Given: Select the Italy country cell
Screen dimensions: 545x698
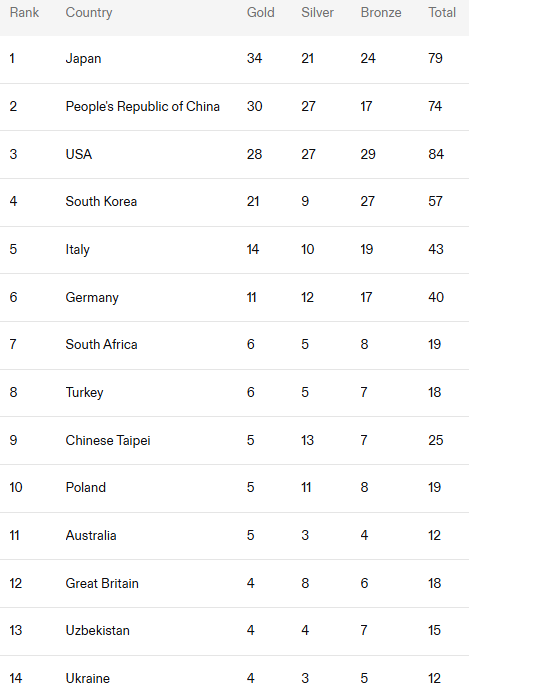Looking at the screenshot, I should coord(77,249).
